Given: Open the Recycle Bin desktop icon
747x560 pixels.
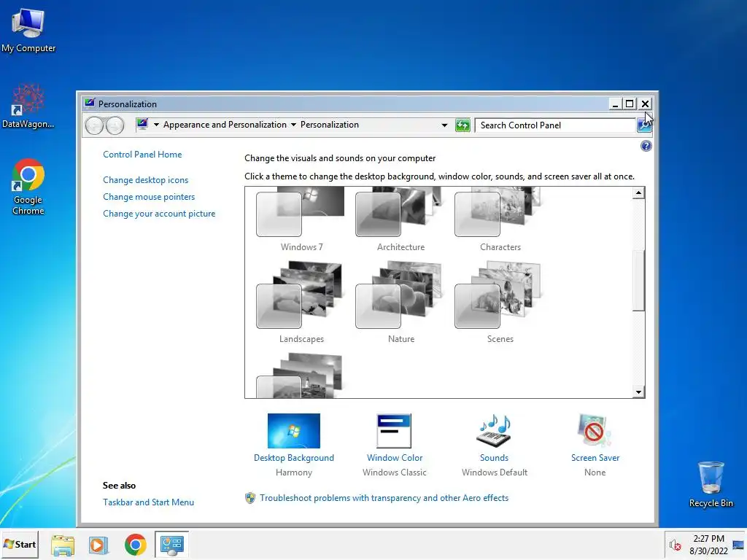Looking at the screenshot, I should [x=711, y=484].
